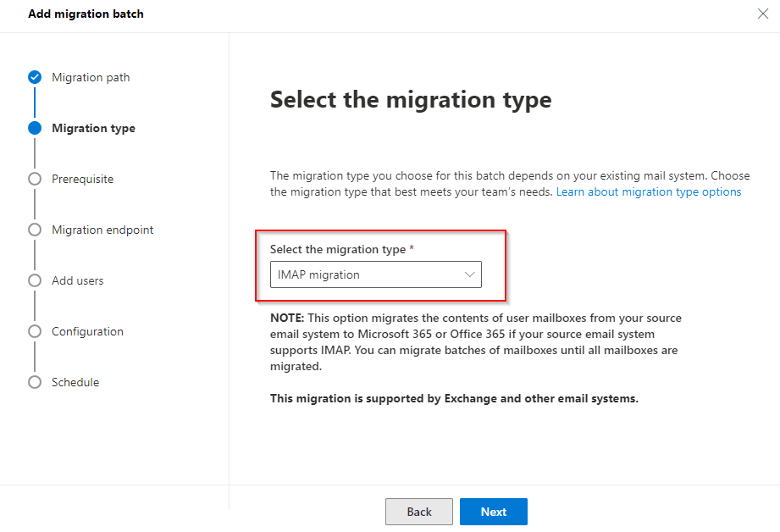
Task: Click the Prerequisite step circle indicator
Action: (35, 179)
